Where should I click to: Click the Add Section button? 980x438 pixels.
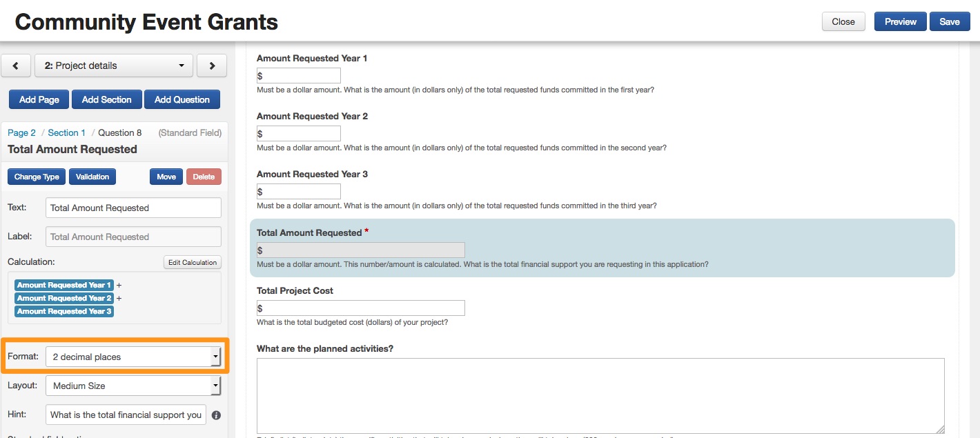point(106,99)
